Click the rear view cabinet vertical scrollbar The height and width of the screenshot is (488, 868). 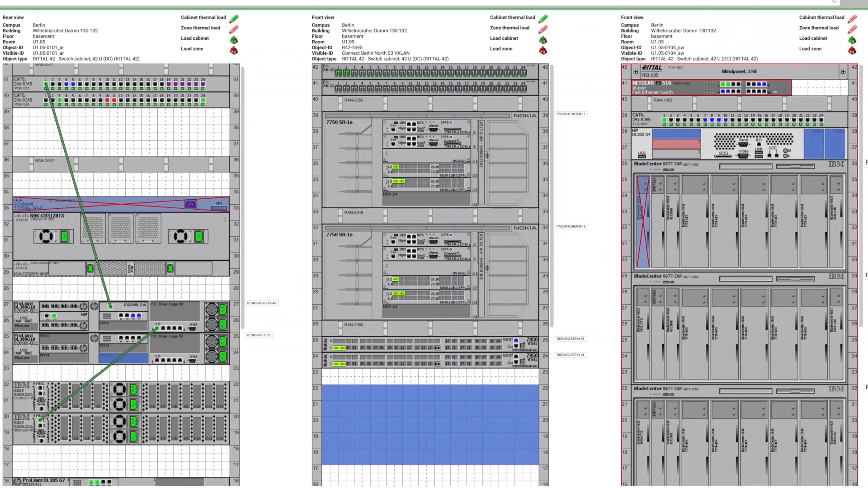coord(243,198)
